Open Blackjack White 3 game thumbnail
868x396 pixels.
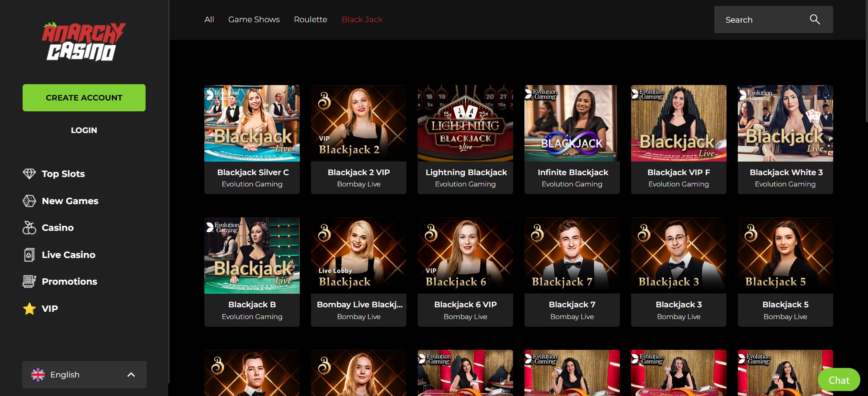click(785, 123)
